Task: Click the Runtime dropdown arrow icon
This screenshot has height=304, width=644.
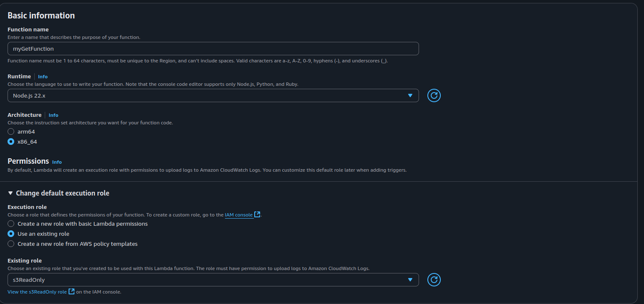Action: [x=410, y=95]
